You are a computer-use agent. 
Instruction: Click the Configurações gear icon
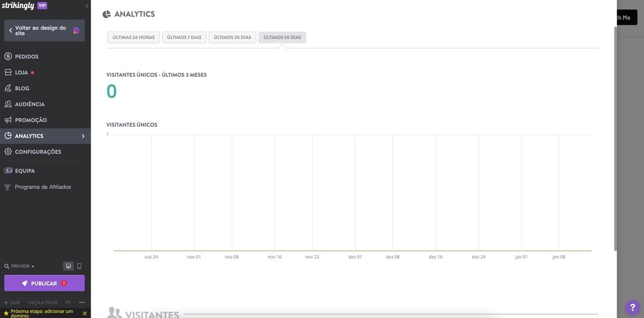8,151
